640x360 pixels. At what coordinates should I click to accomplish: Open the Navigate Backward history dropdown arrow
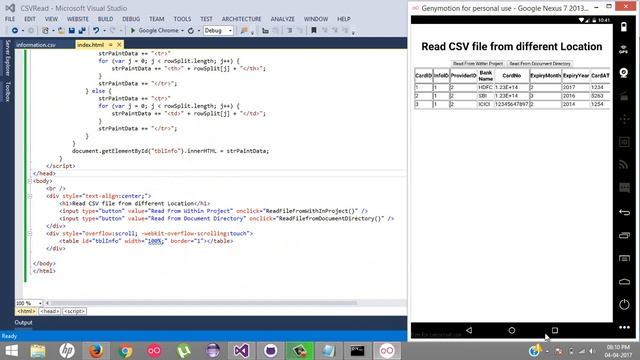click(22, 31)
